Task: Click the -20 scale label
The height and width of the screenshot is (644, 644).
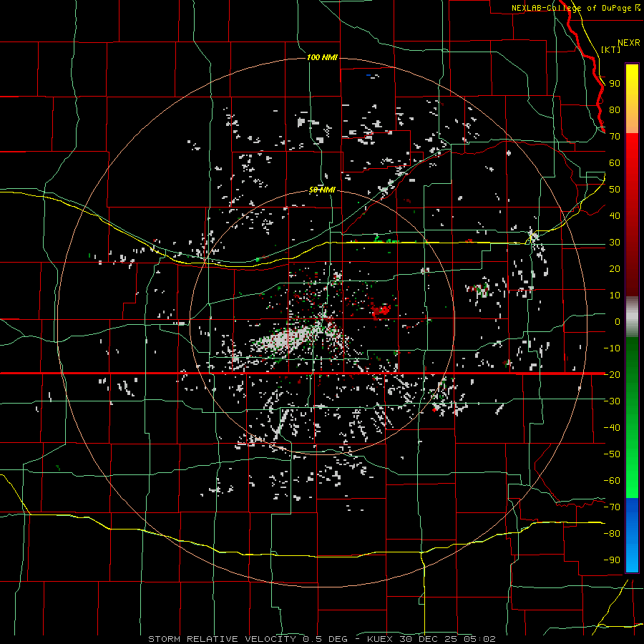Action: tap(612, 375)
